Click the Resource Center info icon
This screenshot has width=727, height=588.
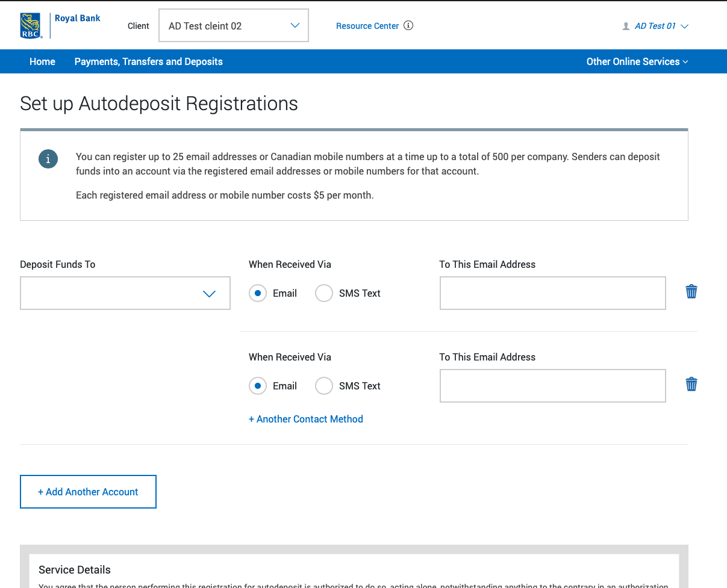coord(408,25)
